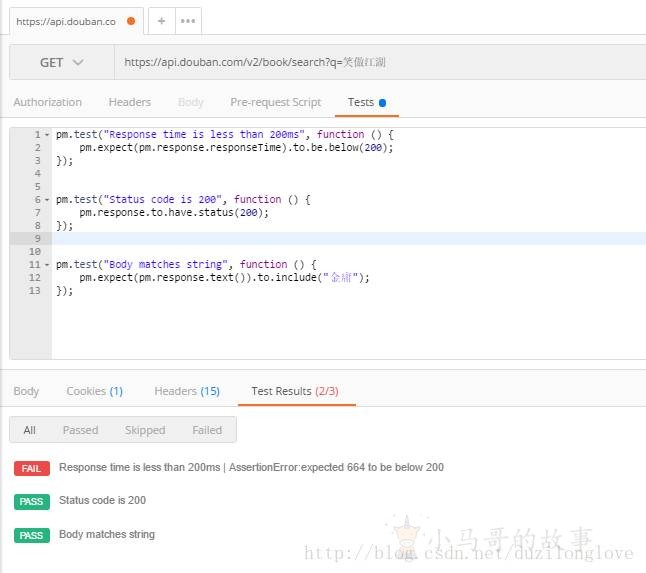
Task: Expand the GET method dropdown
Action: tap(62, 63)
